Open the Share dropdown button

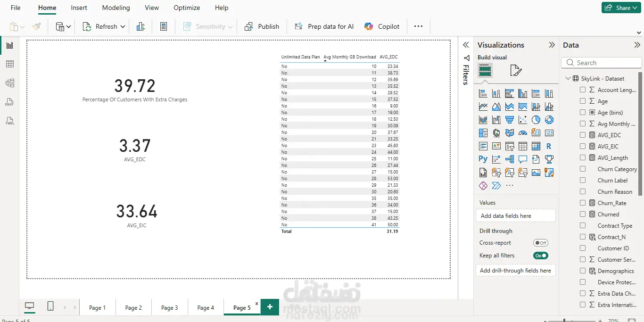click(621, 8)
